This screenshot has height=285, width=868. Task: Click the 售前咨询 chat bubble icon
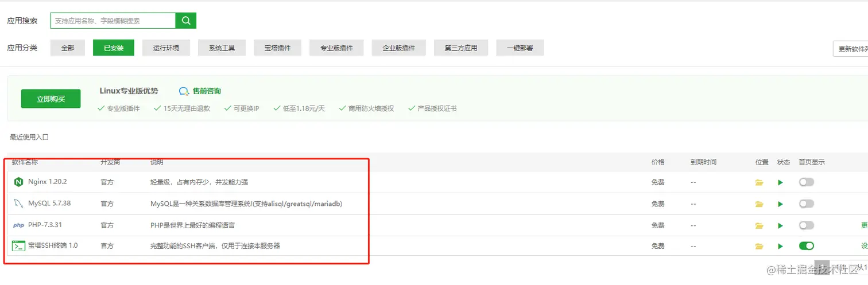click(x=184, y=91)
